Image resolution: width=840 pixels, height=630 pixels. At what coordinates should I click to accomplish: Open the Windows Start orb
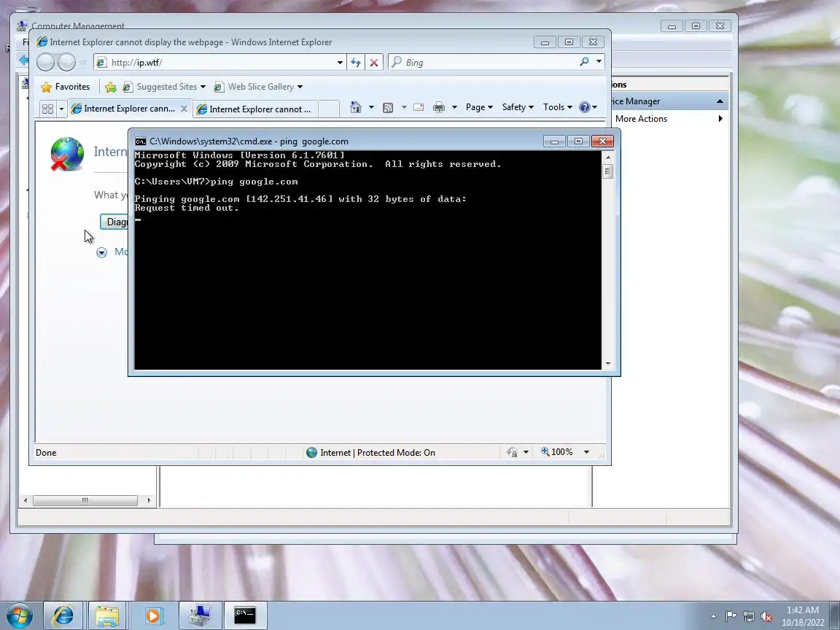(x=19, y=615)
